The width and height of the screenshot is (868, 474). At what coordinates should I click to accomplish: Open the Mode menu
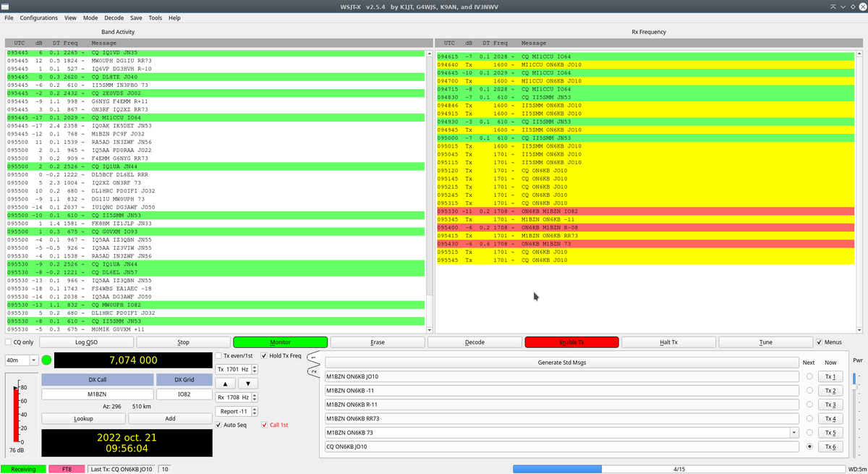tap(90, 17)
